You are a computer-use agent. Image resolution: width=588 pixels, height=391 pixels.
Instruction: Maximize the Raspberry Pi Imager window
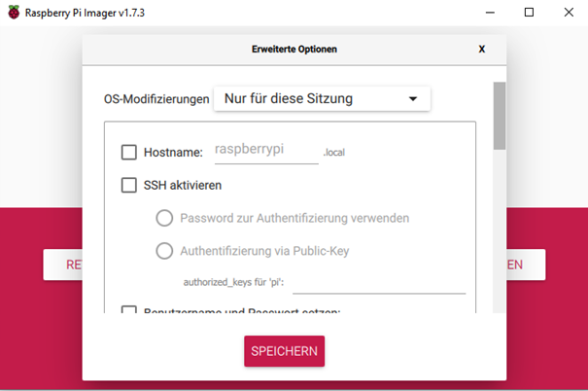(529, 13)
